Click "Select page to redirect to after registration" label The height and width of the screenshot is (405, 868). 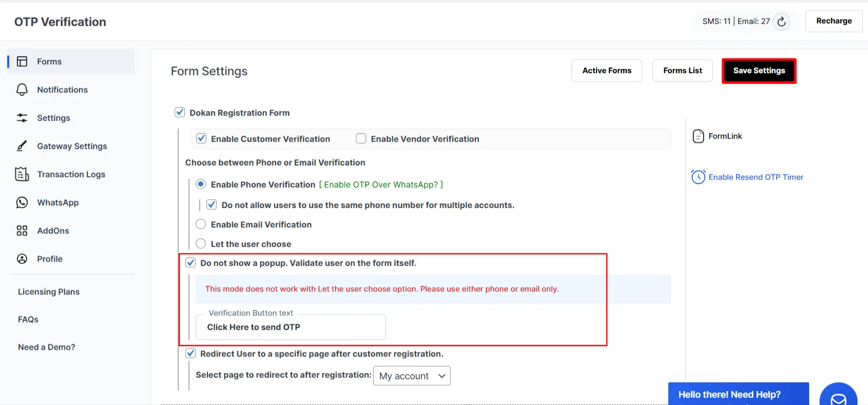point(284,375)
